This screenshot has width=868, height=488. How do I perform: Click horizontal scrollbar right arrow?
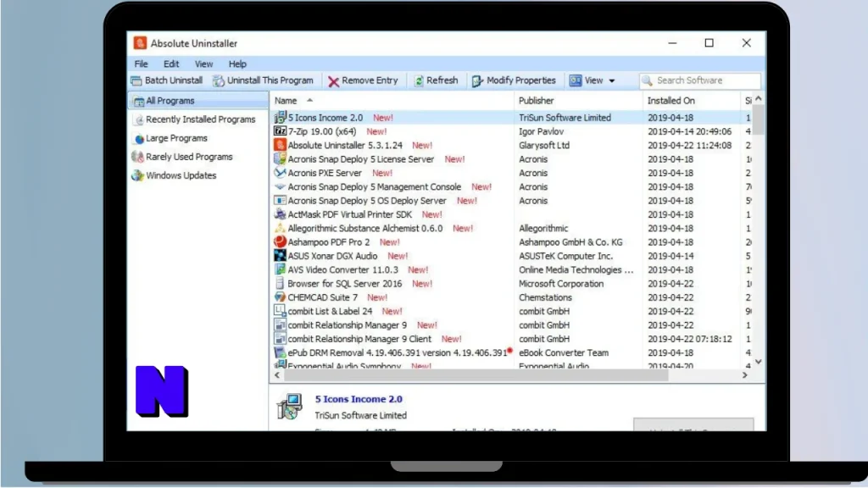(745, 375)
